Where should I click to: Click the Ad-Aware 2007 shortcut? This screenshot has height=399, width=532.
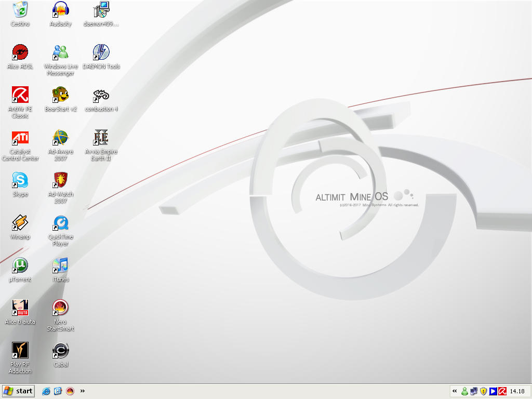pos(60,138)
